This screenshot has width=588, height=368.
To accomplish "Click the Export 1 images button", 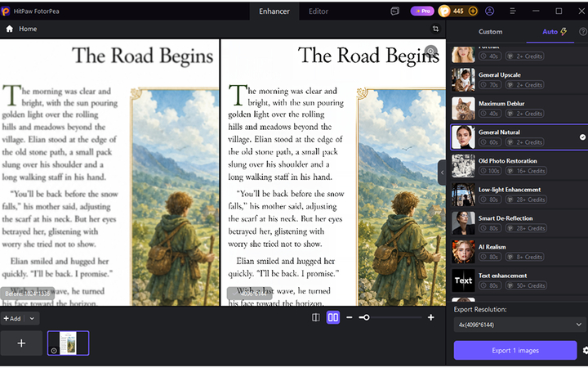I will point(515,350).
